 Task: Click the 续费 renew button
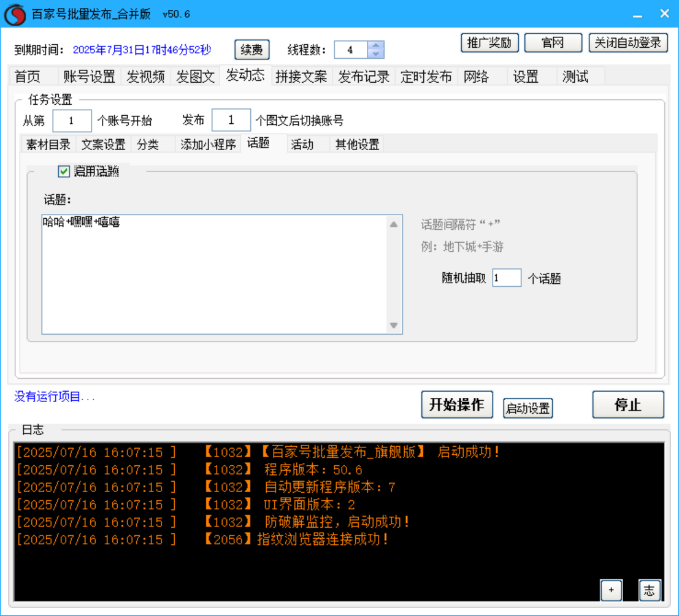[251, 50]
